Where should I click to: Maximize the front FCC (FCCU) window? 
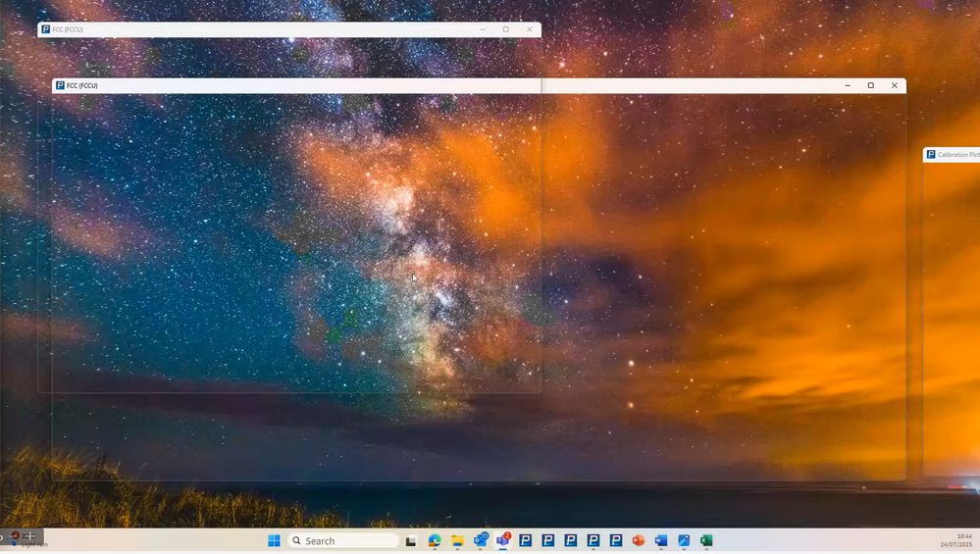pos(871,85)
